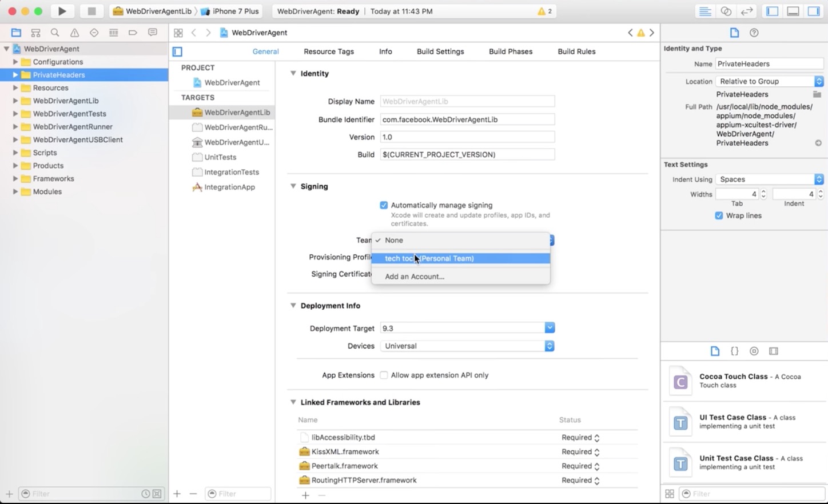Change KissXML.framework Required status
The height and width of the screenshot is (504, 828).
580,452
